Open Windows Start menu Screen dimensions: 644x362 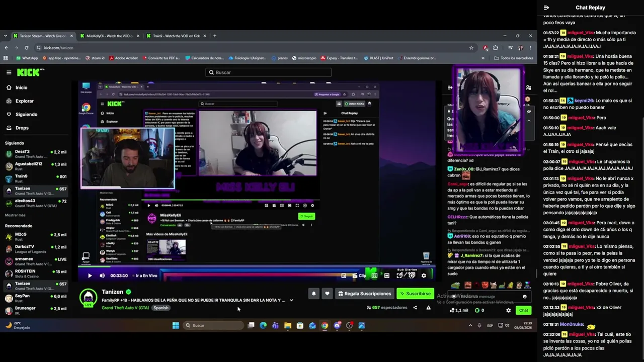(176, 325)
